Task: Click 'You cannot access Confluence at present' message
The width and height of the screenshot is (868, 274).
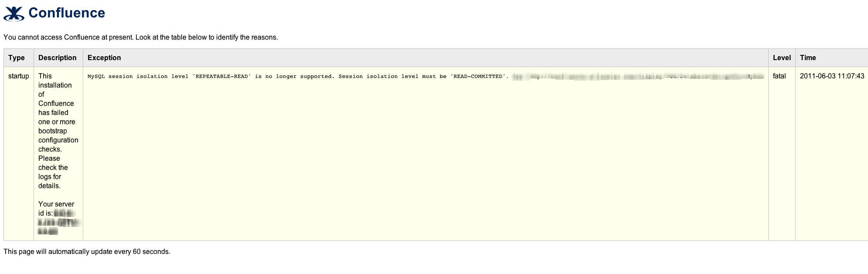Action: (141, 37)
